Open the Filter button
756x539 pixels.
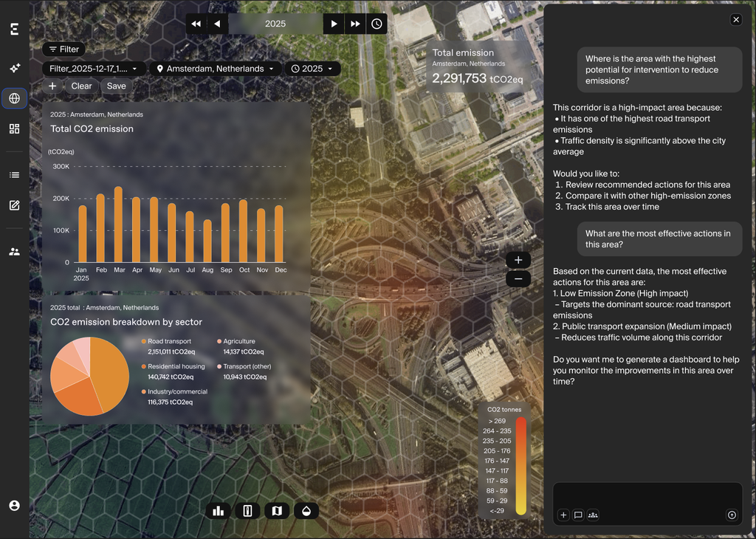point(63,49)
